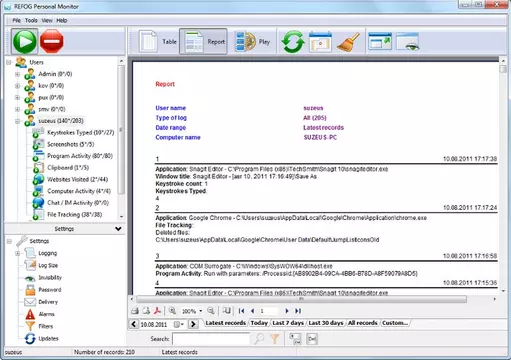Toggle the whole-word search option button
This screenshot has width=511, height=360.
[295, 339]
